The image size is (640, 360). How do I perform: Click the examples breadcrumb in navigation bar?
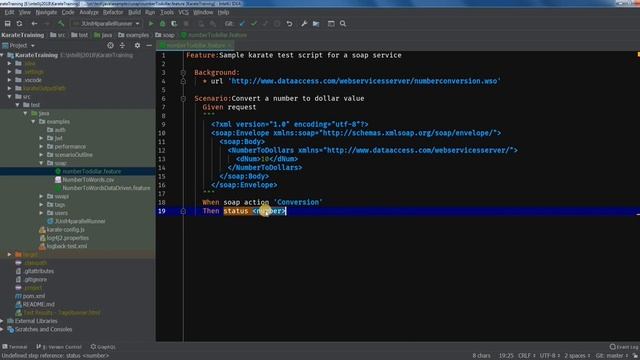(x=133, y=35)
